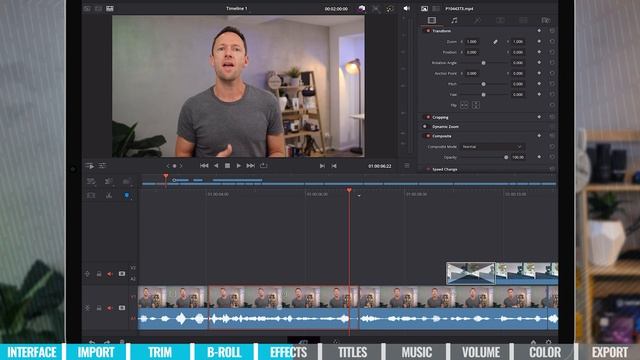Open the Effects tab in the Inspector
Image resolution: width=640 pixels, height=360 pixels.
477,20
